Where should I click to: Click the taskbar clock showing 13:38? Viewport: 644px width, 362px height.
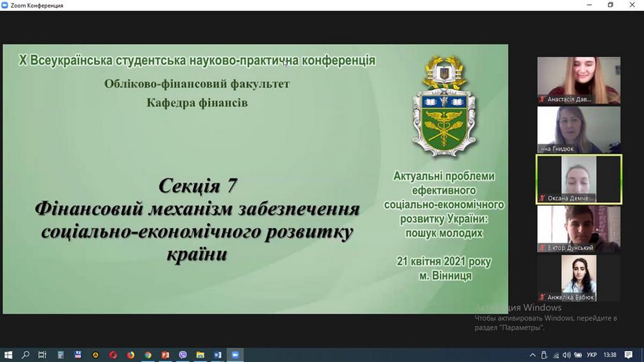point(610,355)
